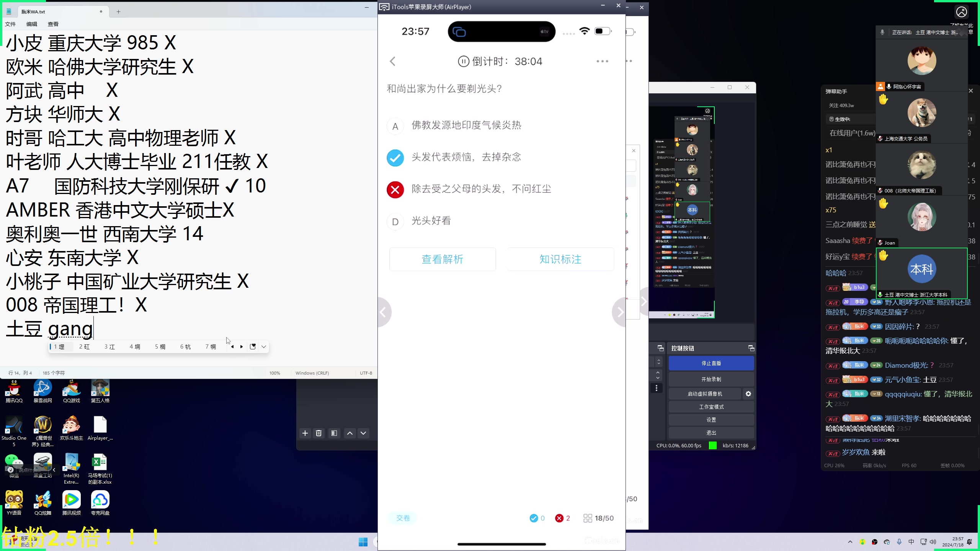Go back in the quiz app
980x551 pixels.
[393, 61]
